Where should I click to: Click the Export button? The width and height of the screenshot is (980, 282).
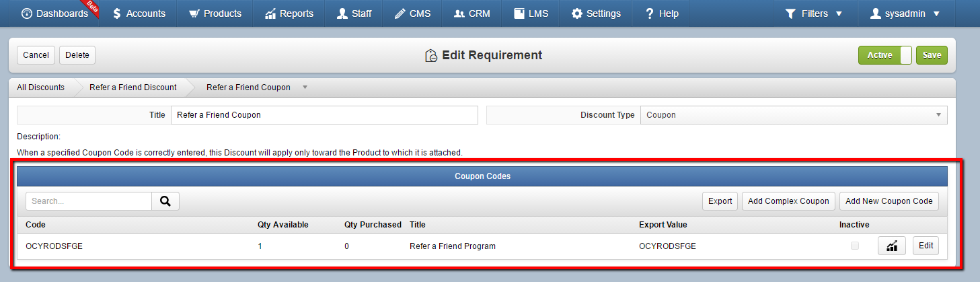click(720, 201)
